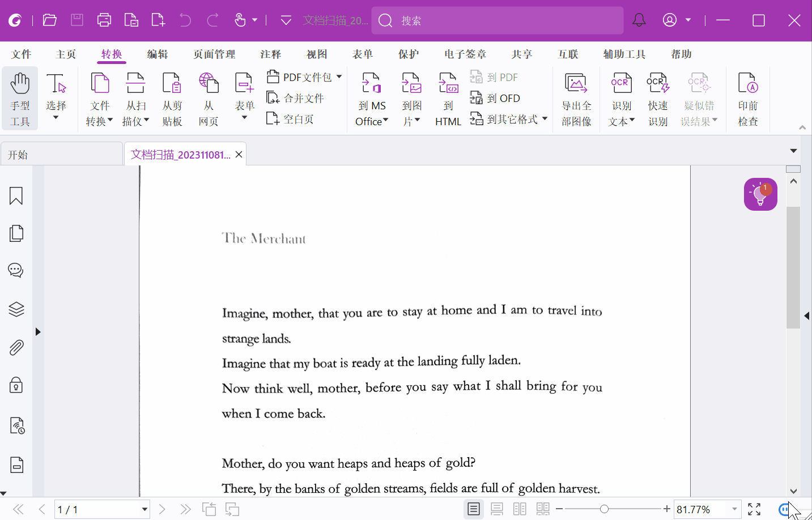Switch to 主页 ribbon tab

click(66, 54)
